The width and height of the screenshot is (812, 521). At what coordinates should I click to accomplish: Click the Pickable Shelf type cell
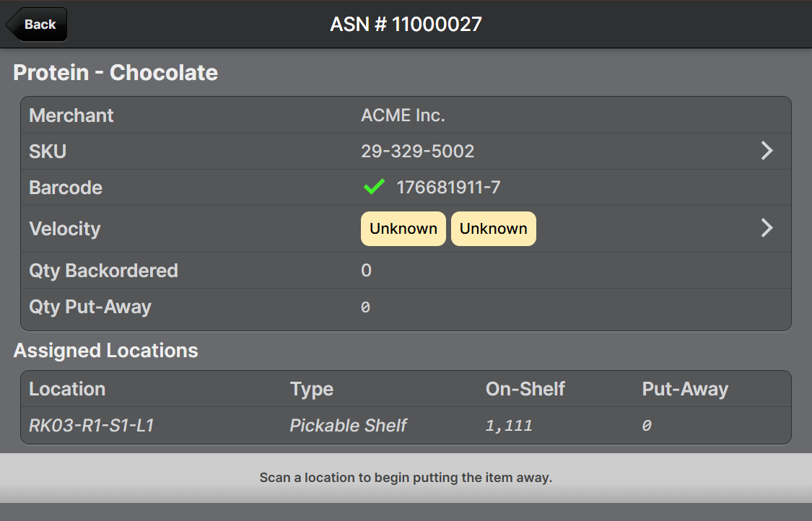348,426
